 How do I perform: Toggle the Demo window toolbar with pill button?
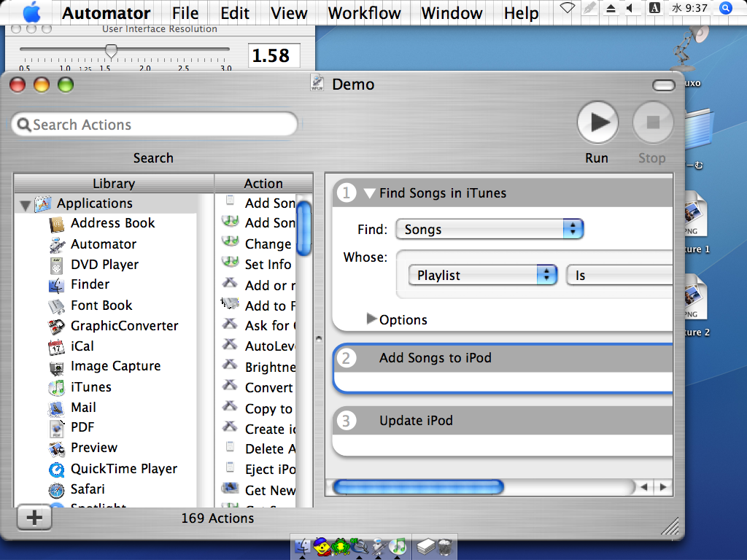click(x=664, y=85)
